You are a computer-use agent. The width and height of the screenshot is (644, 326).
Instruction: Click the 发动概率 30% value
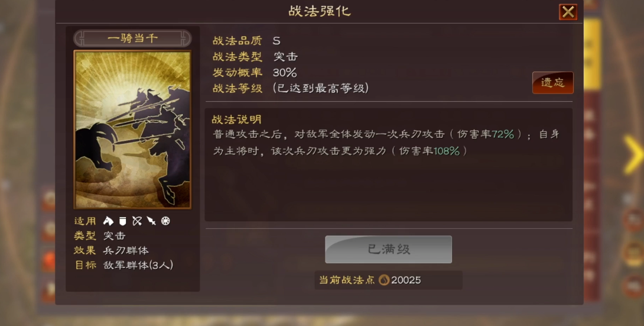pyautogui.click(x=285, y=72)
